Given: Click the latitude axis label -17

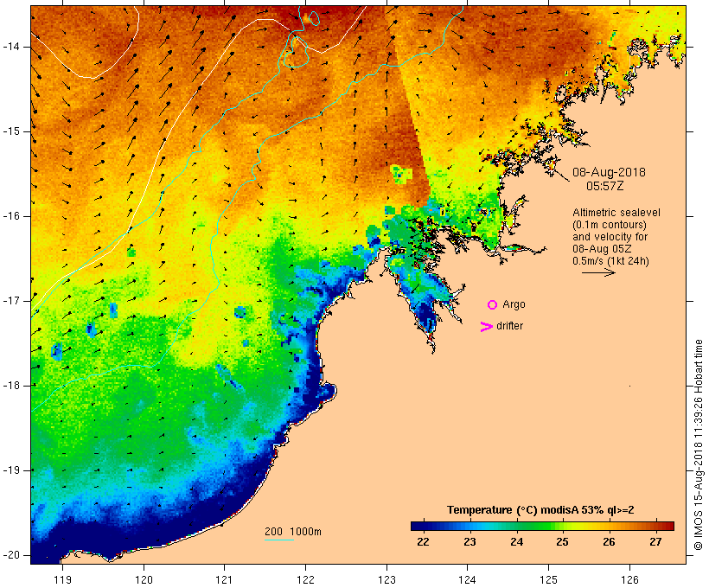Looking at the screenshot, I should click(x=11, y=301).
